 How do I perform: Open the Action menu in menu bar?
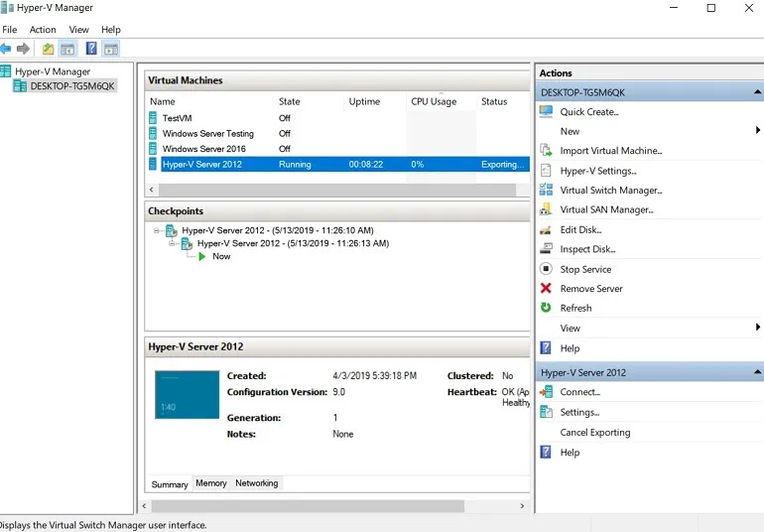pyautogui.click(x=43, y=30)
